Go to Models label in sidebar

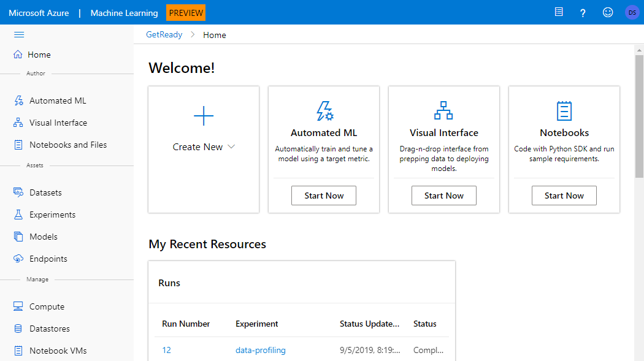click(44, 237)
